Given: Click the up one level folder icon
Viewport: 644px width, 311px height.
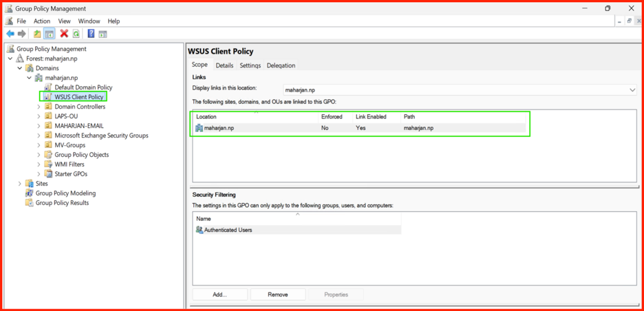Looking at the screenshot, I should pos(37,34).
